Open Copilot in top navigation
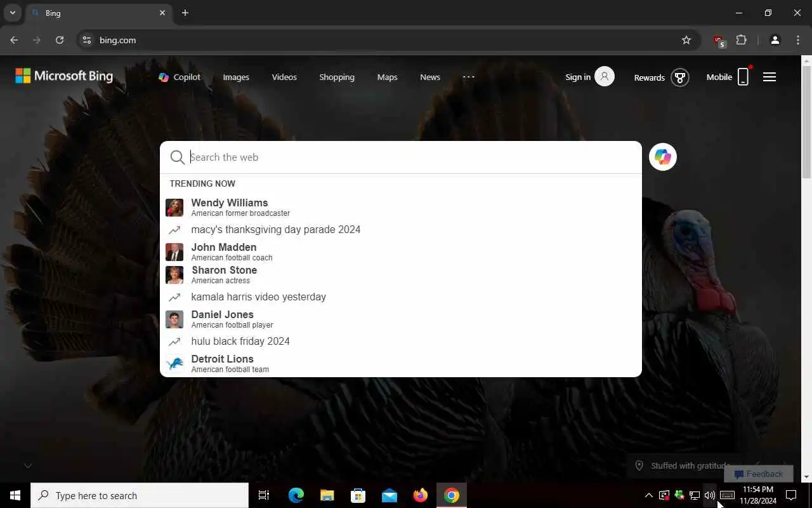 180,77
